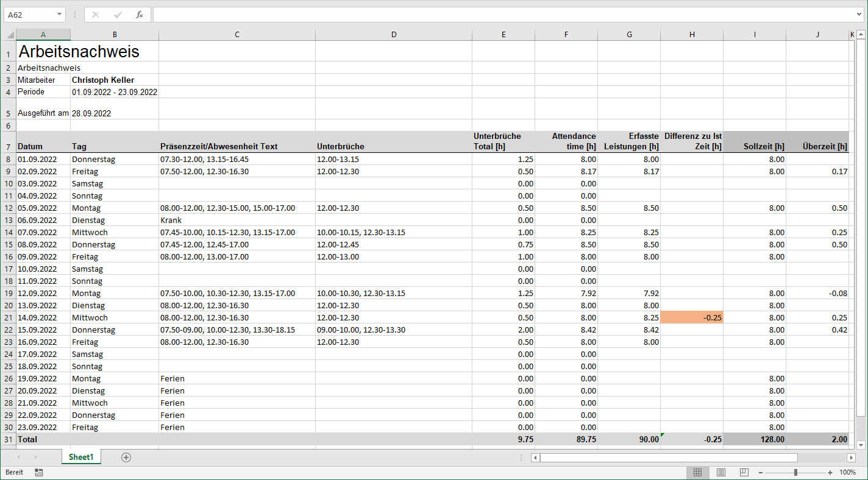The height and width of the screenshot is (480, 868).
Task: Select the Normal view icon in the status bar
Action: pyautogui.click(x=697, y=472)
